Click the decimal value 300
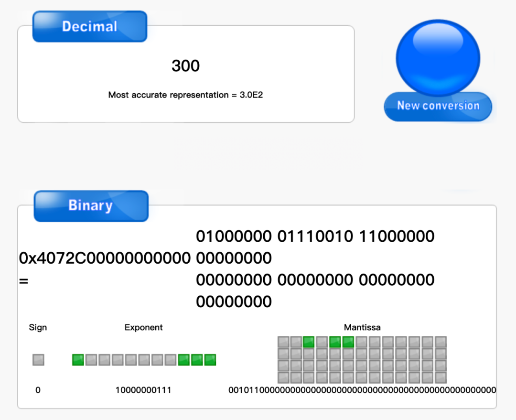 point(185,66)
